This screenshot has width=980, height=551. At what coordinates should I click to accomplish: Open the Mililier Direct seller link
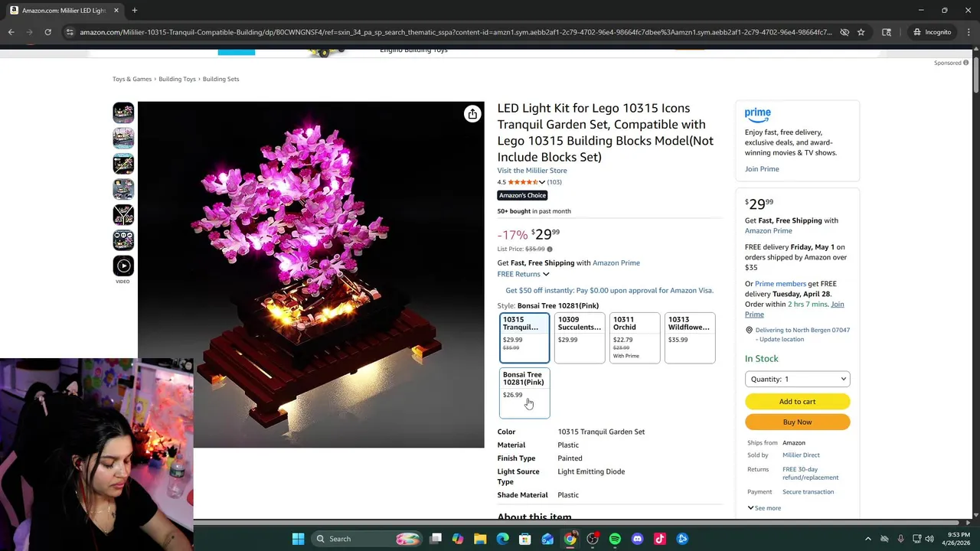point(801,455)
